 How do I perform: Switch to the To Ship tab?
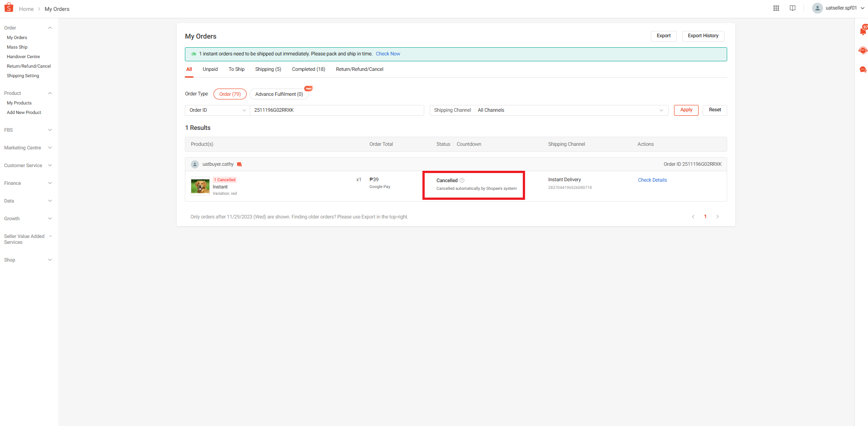click(x=237, y=69)
